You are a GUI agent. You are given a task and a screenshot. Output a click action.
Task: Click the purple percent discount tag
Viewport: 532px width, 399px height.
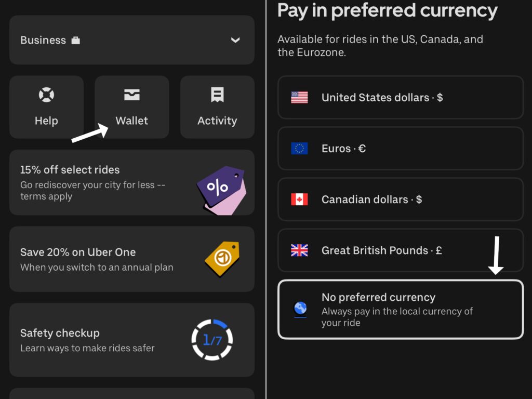click(x=222, y=190)
